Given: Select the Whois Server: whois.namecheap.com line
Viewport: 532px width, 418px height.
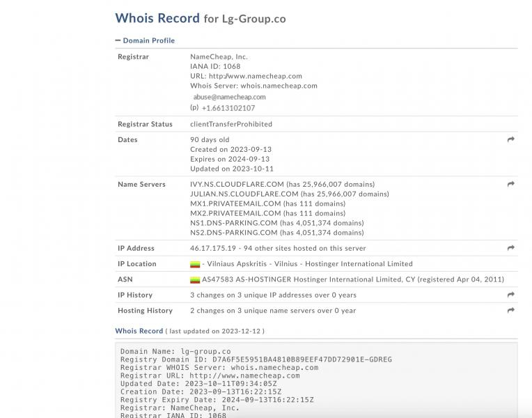Looking at the screenshot, I should click(x=253, y=86).
